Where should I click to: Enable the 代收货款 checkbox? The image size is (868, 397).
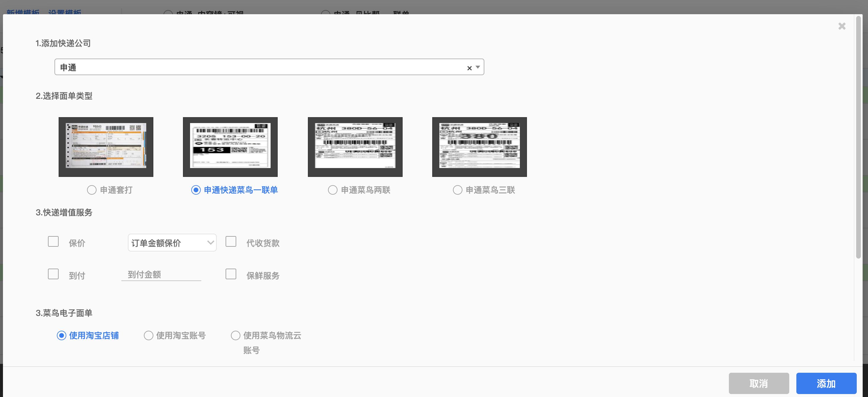point(231,241)
